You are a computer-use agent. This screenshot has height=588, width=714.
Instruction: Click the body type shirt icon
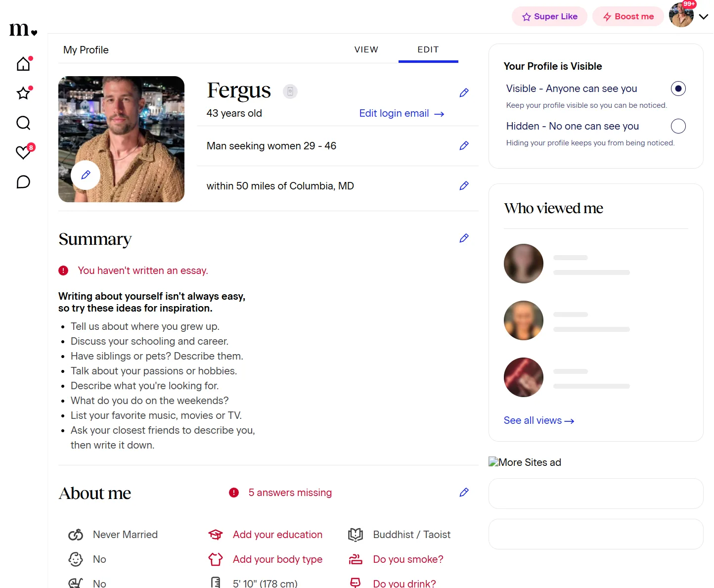pos(216,559)
